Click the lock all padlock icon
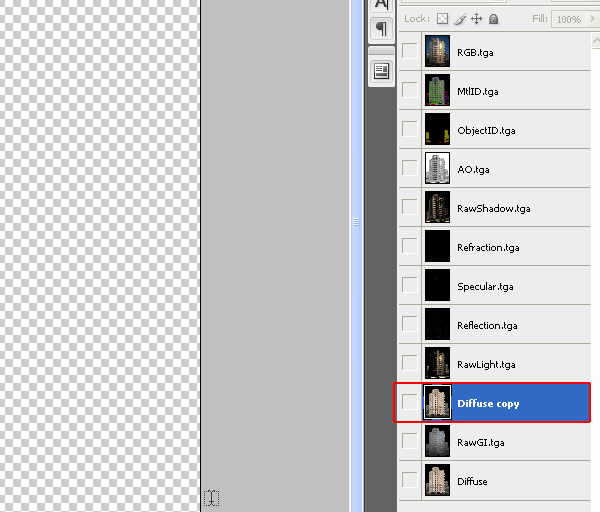600x512 pixels. point(494,19)
